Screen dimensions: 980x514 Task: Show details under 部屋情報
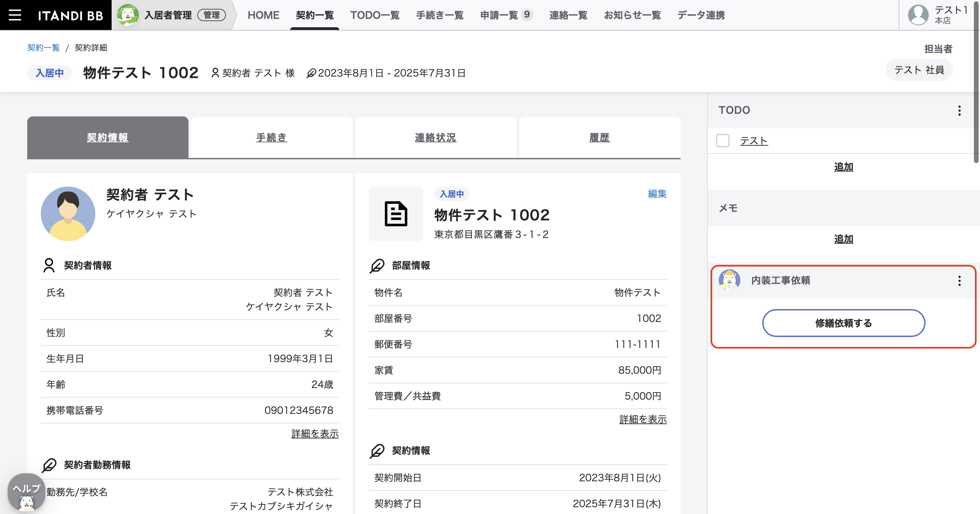point(643,419)
